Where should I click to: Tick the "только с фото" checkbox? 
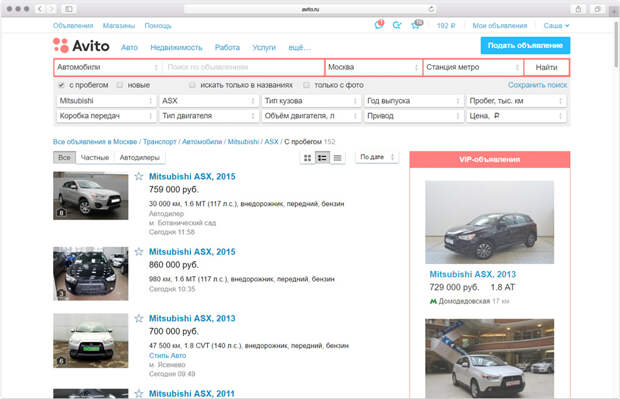(306, 85)
